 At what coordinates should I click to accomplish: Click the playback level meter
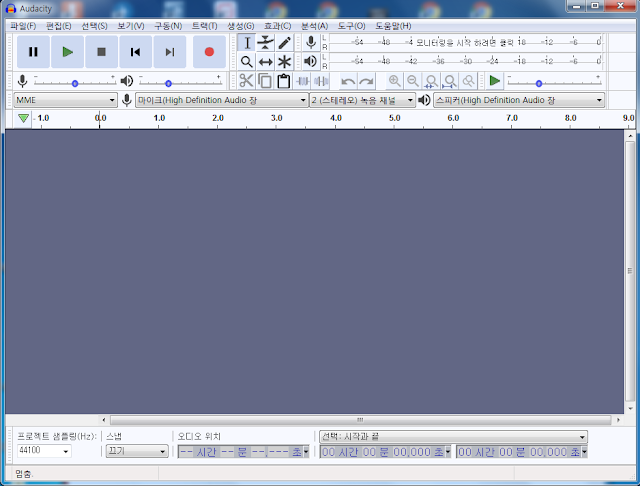pos(465,61)
